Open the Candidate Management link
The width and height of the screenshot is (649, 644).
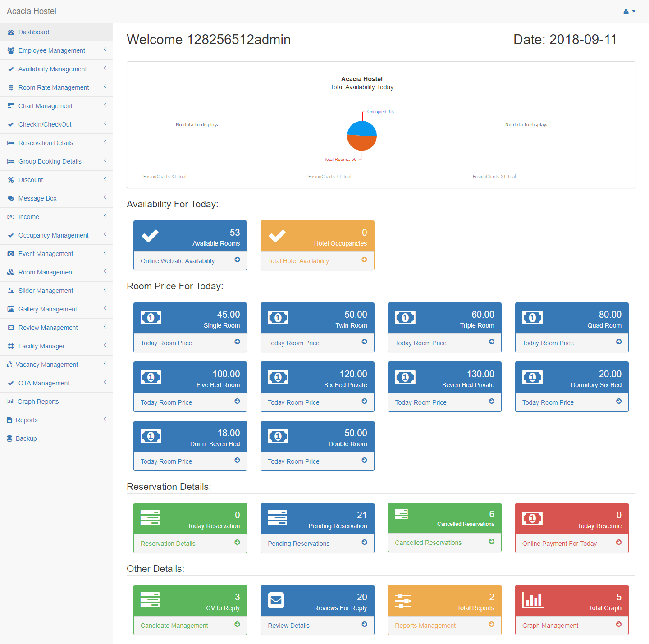coord(174,626)
